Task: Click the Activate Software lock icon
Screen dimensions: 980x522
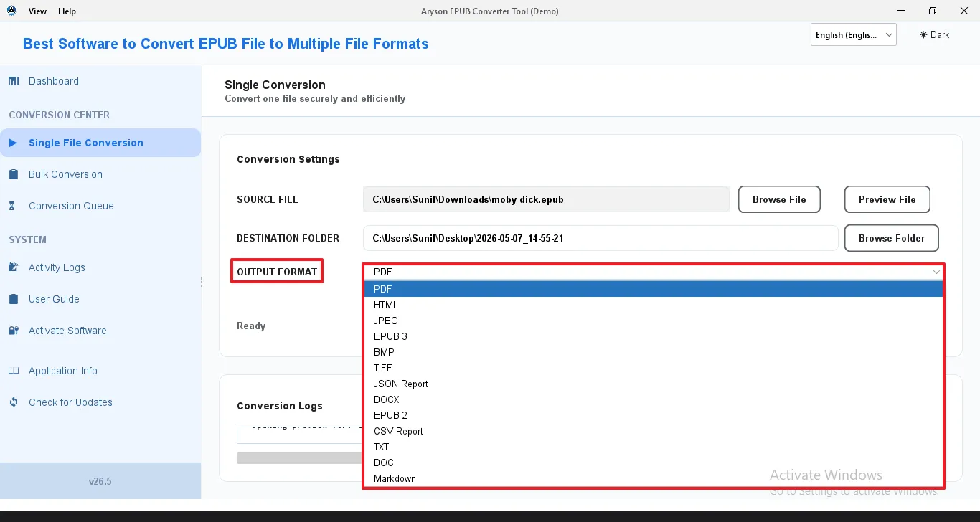Action: [x=14, y=331]
